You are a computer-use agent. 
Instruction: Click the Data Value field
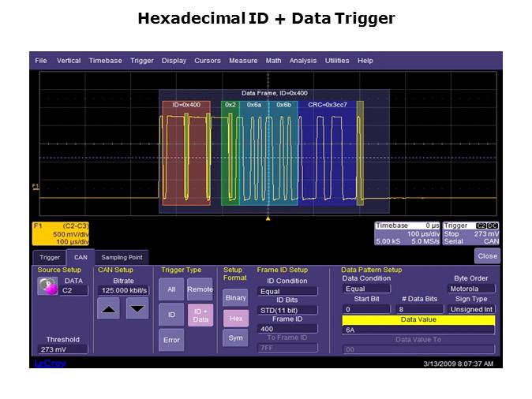tap(418, 330)
